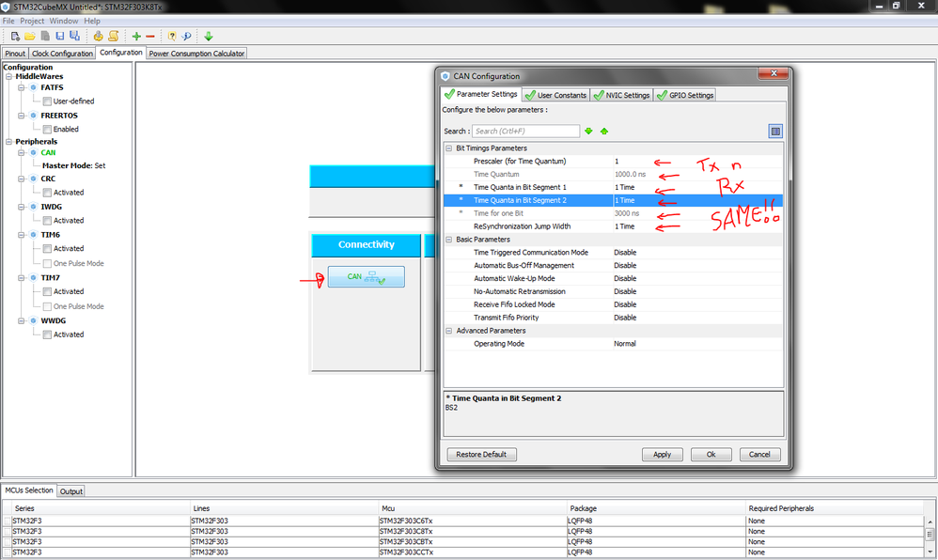Open the GPIO Settings tab

[x=685, y=95]
